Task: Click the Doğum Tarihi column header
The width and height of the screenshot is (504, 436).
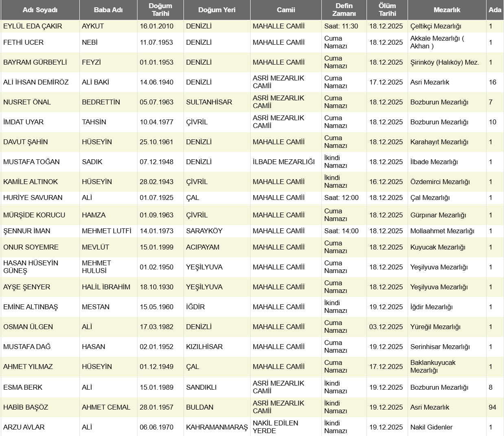Action: click(160, 10)
